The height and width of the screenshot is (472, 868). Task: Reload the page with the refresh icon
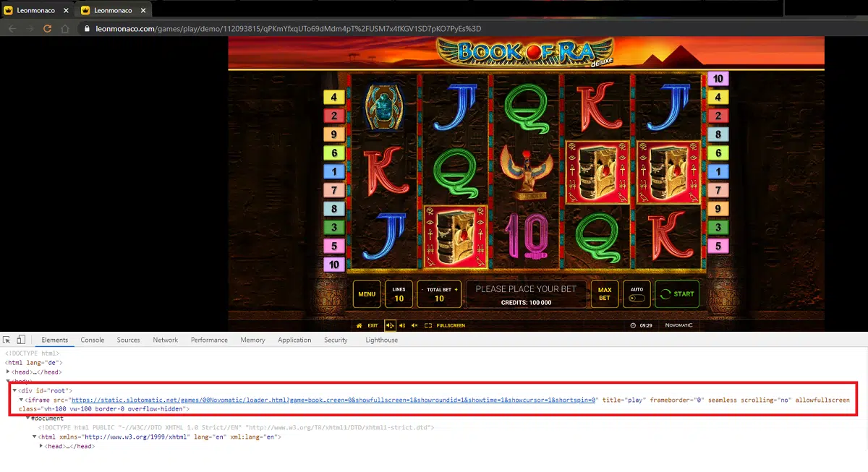pos(48,29)
